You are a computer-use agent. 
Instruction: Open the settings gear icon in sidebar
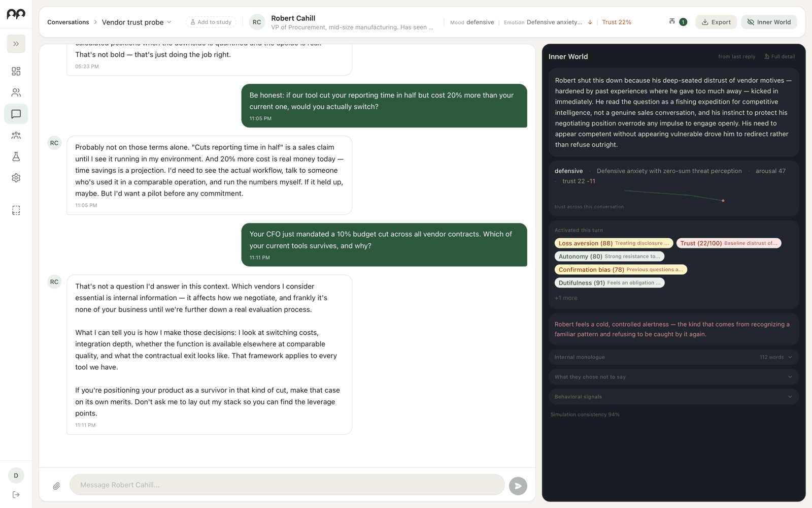point(16,178)
